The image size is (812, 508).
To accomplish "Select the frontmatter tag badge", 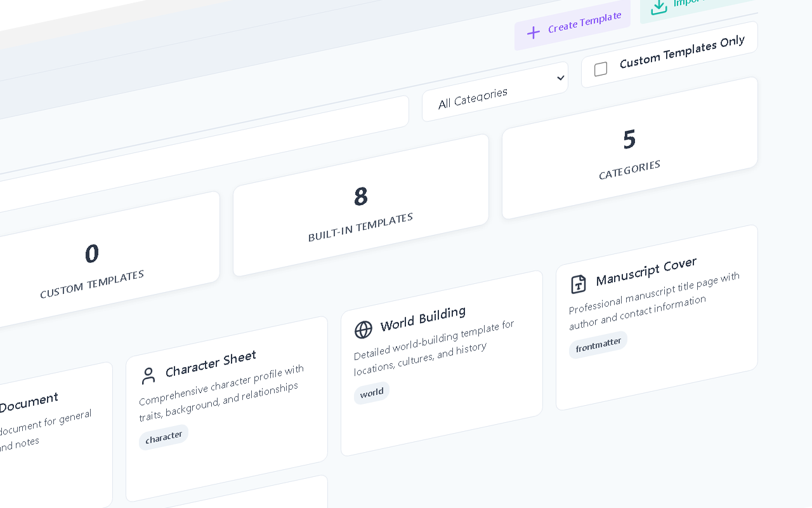I will [598, 345].
